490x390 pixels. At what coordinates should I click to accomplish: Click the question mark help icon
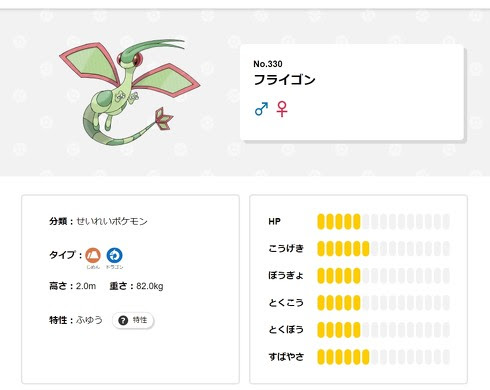coord(123,320)
